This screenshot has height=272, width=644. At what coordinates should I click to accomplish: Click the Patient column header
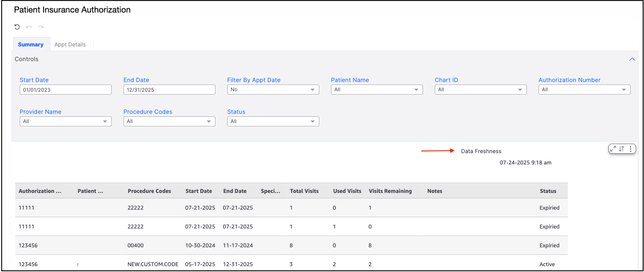[90, 191]
